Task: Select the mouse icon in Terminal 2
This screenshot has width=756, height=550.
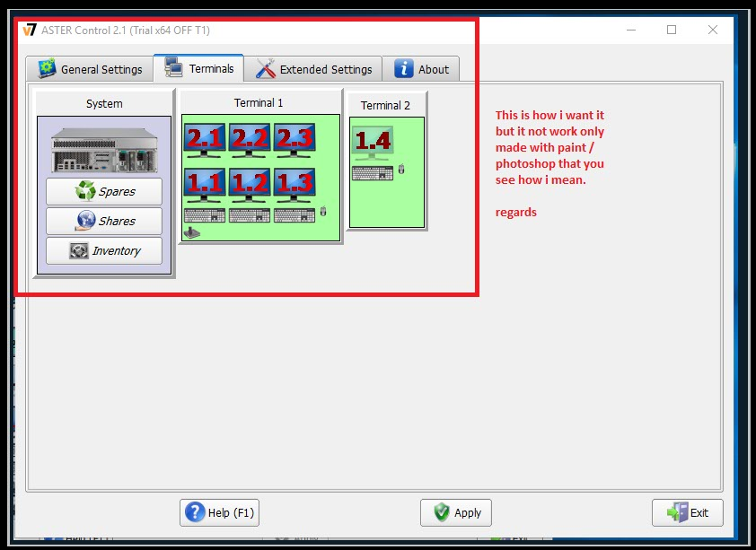Action: click(401, 169)
